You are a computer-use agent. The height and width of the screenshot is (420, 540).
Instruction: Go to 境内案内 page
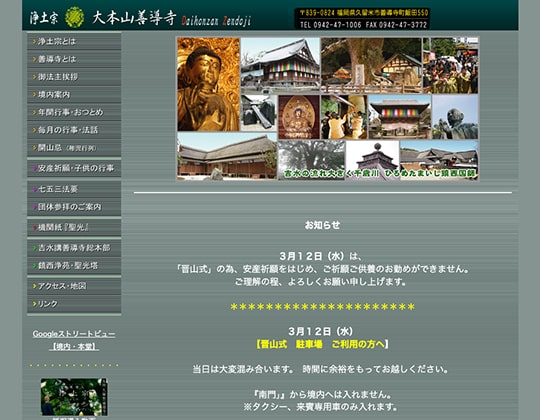click(74, 94)
